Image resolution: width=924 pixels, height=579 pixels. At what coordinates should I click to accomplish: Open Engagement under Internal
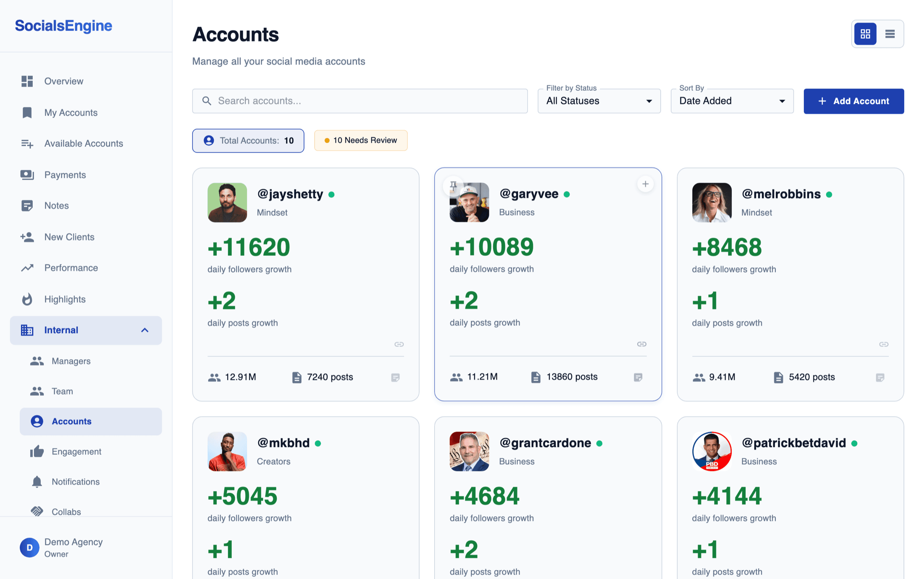[91, 452]
